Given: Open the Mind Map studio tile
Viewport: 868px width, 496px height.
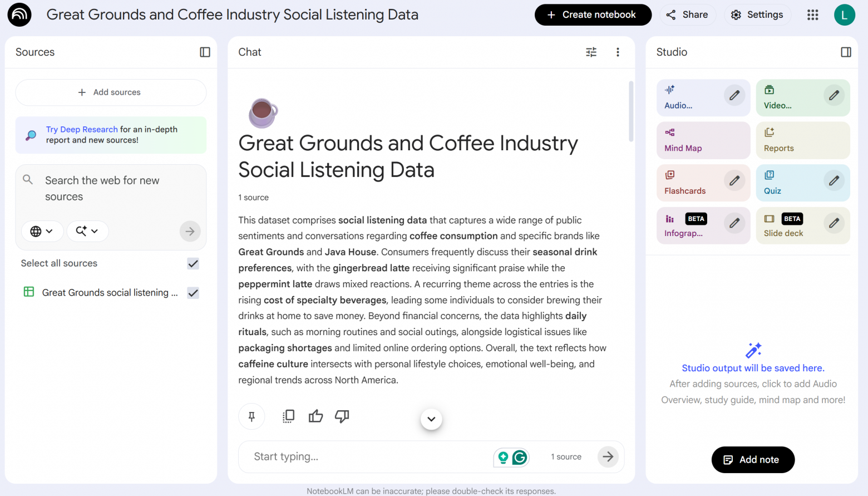Looking at the screenshot, I should tap(703, 140).
